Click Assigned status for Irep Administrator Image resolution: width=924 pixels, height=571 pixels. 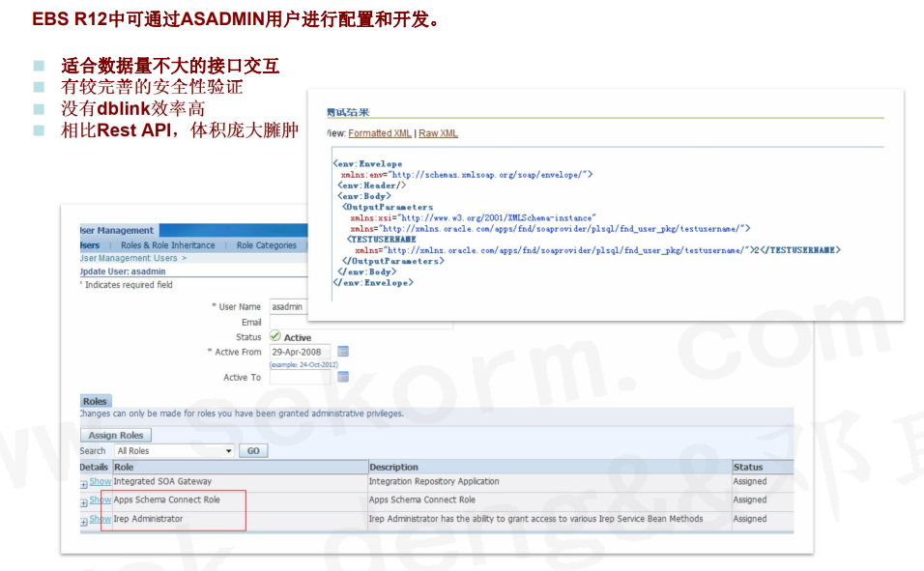[750, 519]
